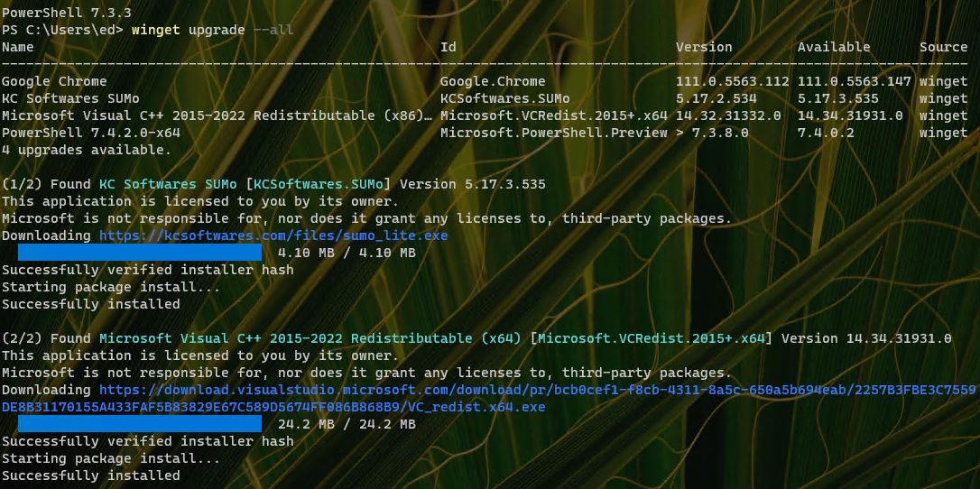Image resolution: width=980 pixels, height=489 pixels.
Task: Click available version '14.34.31931.0' in table
Action: [x=850, y=115]
